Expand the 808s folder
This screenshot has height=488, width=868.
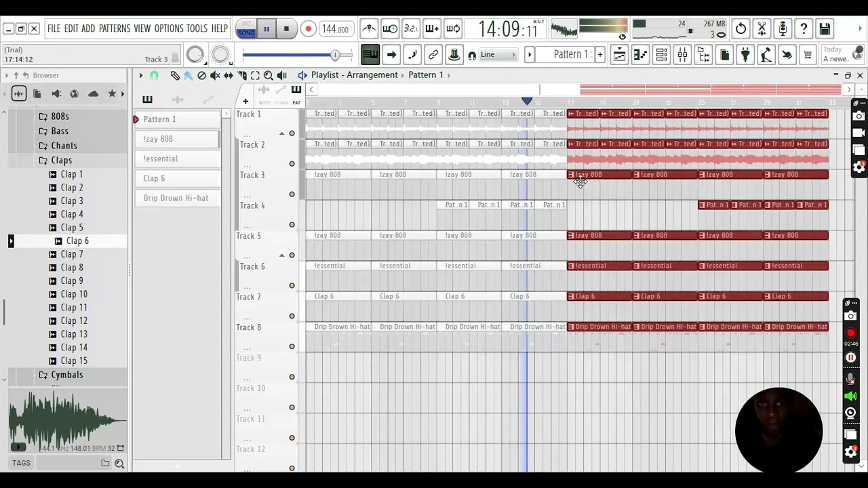click(x=60, y=117)
